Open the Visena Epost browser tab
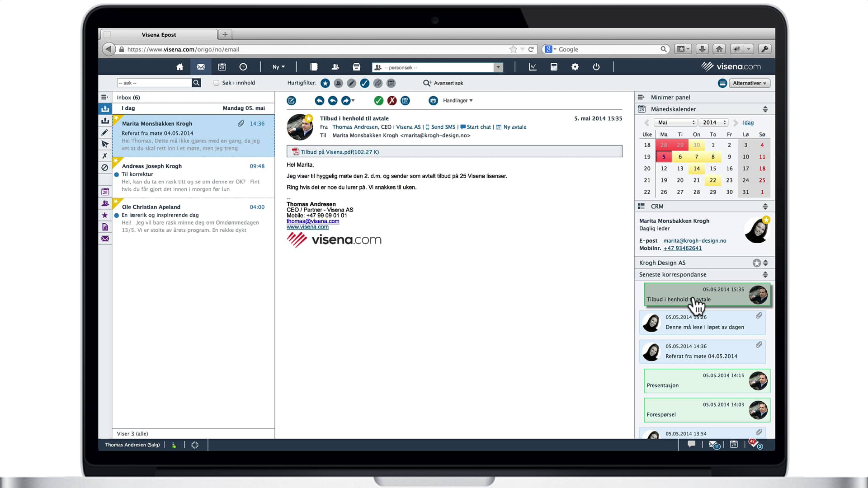The height and width of the screenshot is (488, 868). pos(159,35)
